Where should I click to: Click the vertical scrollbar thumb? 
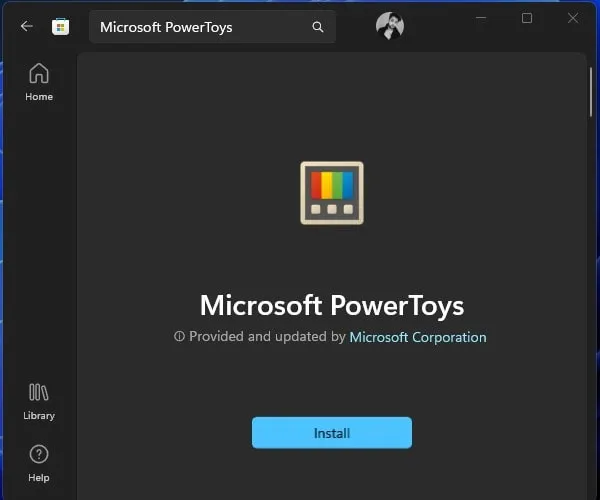(x=591, y=92)
